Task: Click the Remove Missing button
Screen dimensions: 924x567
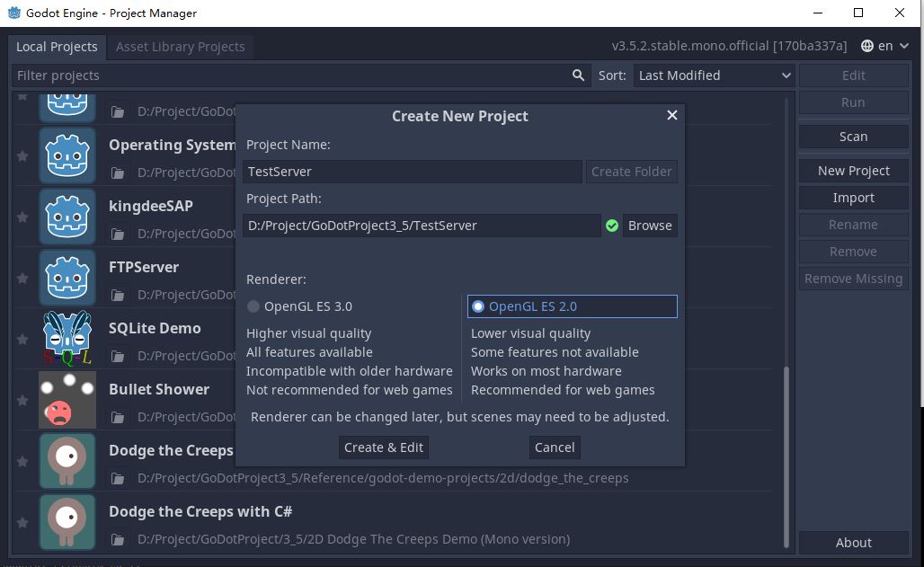Action: 853,279
